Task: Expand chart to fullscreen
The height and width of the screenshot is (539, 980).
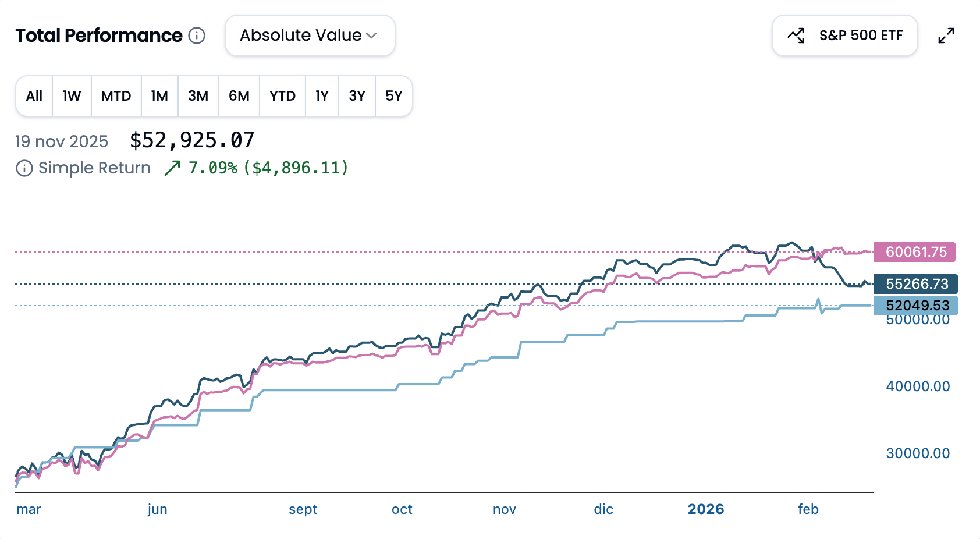Action: [946, 36]
